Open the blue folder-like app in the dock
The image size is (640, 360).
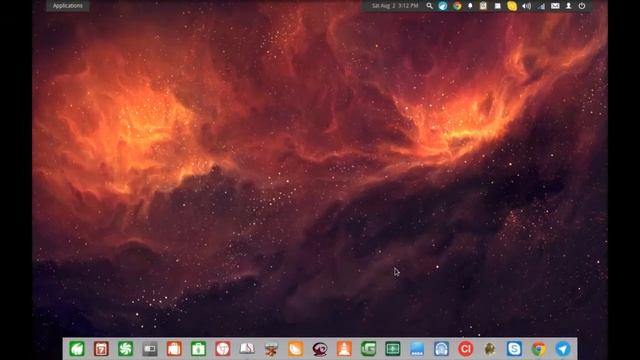pyautogui.click(x=417, y=349)
